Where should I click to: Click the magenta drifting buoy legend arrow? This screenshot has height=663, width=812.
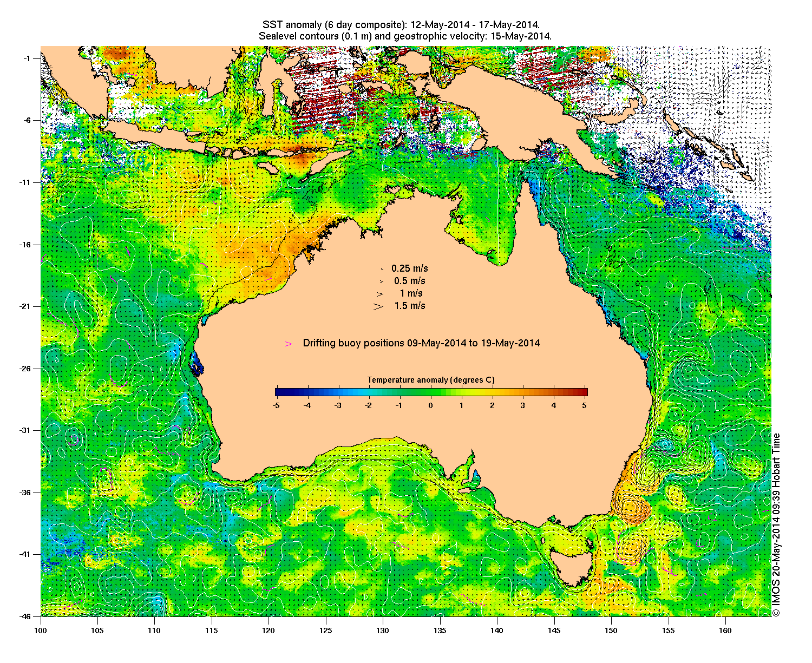point(289,344)
